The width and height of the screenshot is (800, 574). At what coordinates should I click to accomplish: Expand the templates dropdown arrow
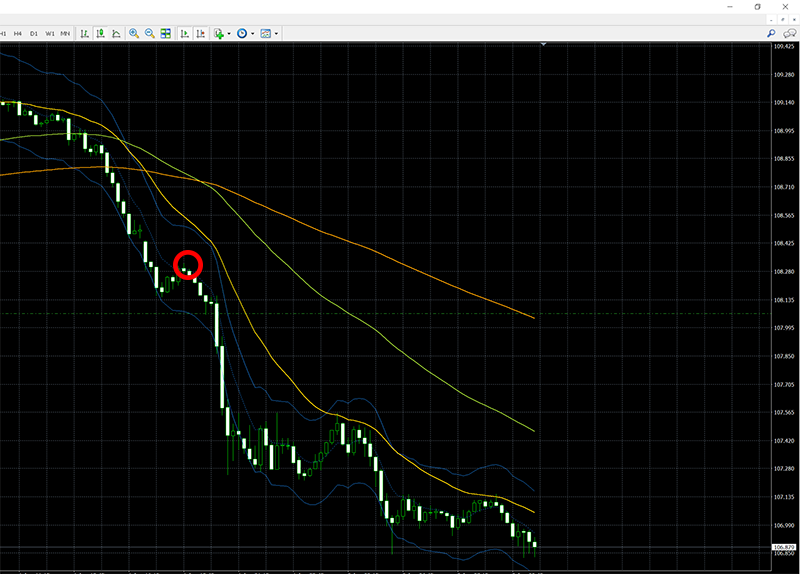276,33
